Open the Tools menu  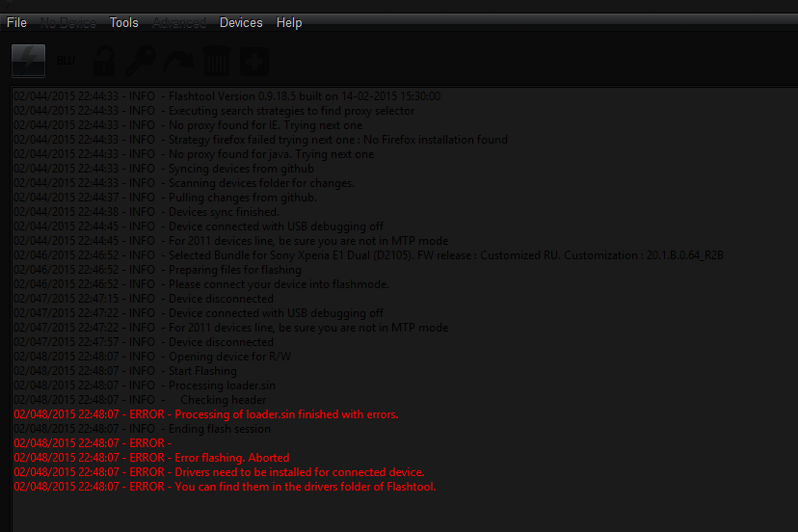click(x=124, y=23)
